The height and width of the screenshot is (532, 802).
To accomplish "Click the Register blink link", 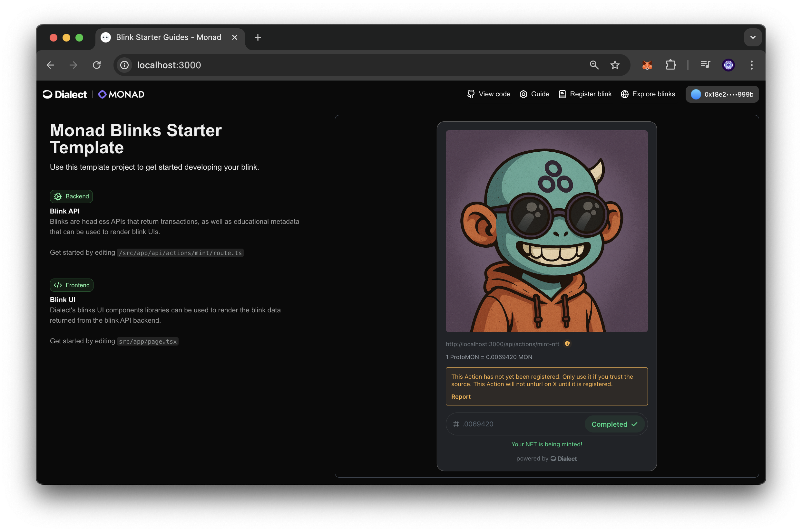I will click(585, 94).
